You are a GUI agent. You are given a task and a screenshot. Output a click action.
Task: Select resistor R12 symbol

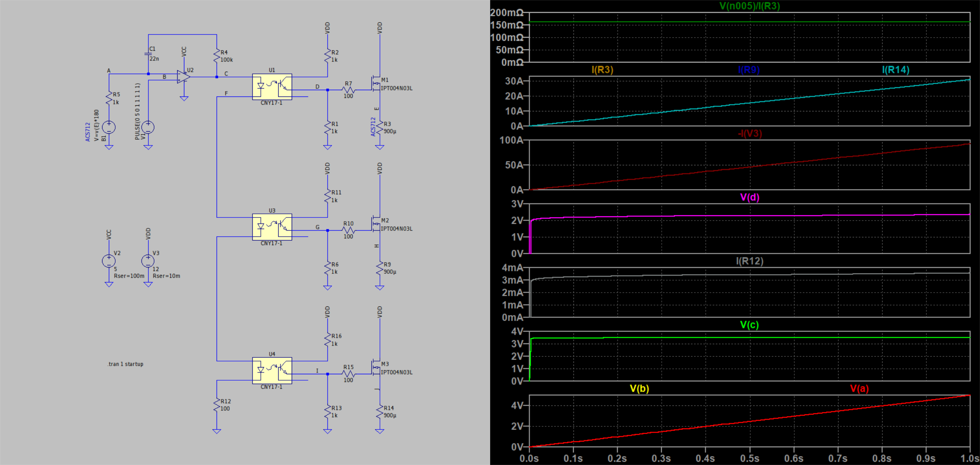coord(217,405)
